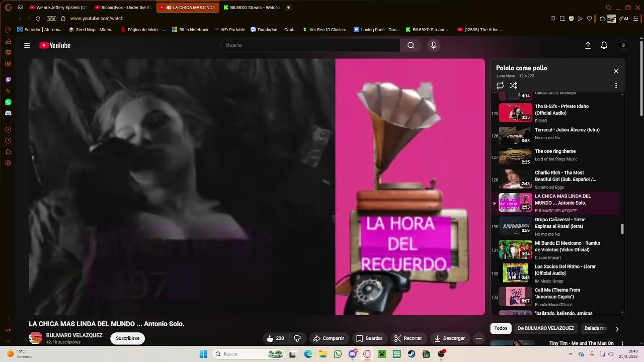644x362 pixels.
Task: Play Los Socios Del Ritmo - Llorar
Action: 557,274
